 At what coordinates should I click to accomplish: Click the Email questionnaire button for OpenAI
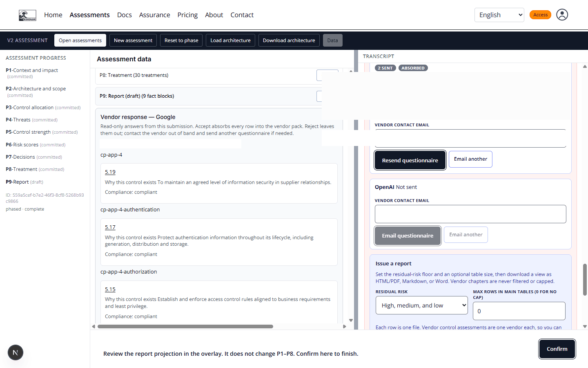[408, 236]
